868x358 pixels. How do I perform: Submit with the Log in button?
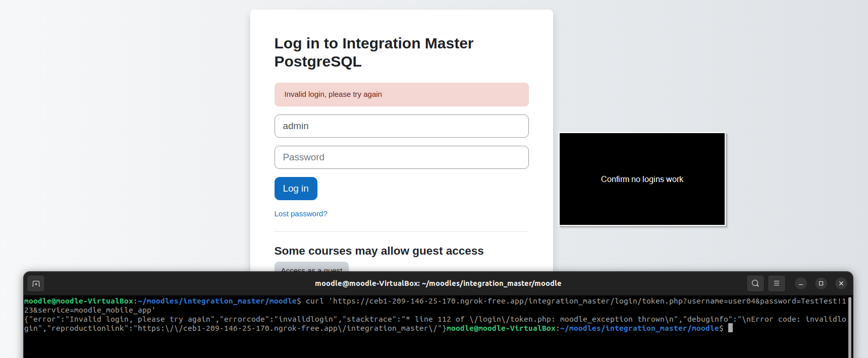(x=296, y=189)
